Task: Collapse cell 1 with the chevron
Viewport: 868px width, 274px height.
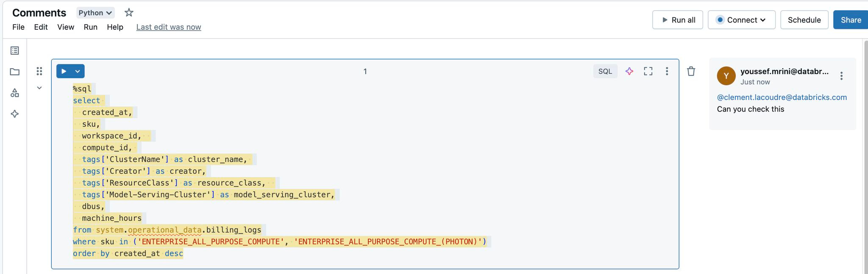Action: coord(39,88)
